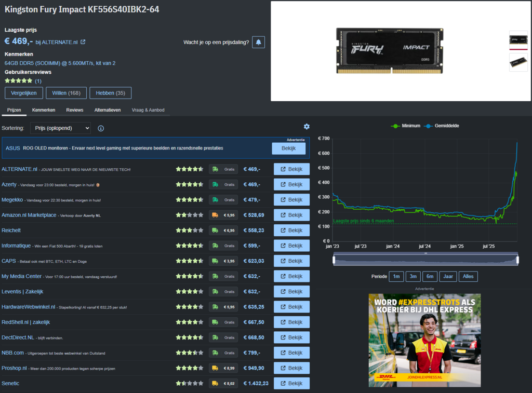
Task: Open the RedShell.nl | zakelijk shop link
Action: (x=26, y=322)
